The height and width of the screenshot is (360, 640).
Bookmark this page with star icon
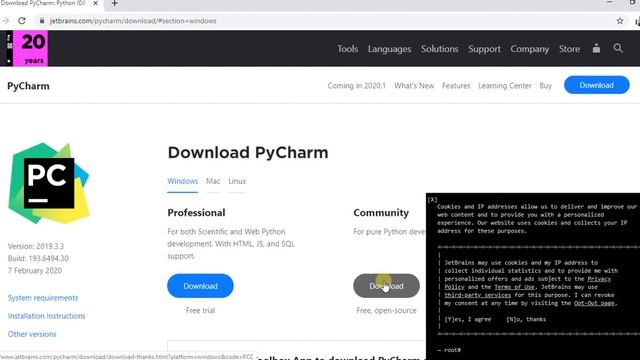point(620,21)
